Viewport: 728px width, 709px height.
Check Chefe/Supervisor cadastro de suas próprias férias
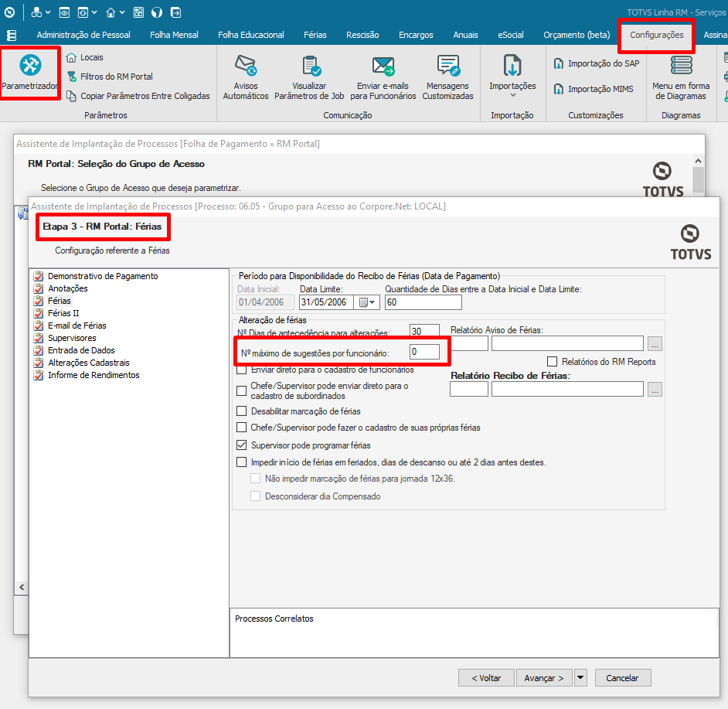click(x=241, y=428)
